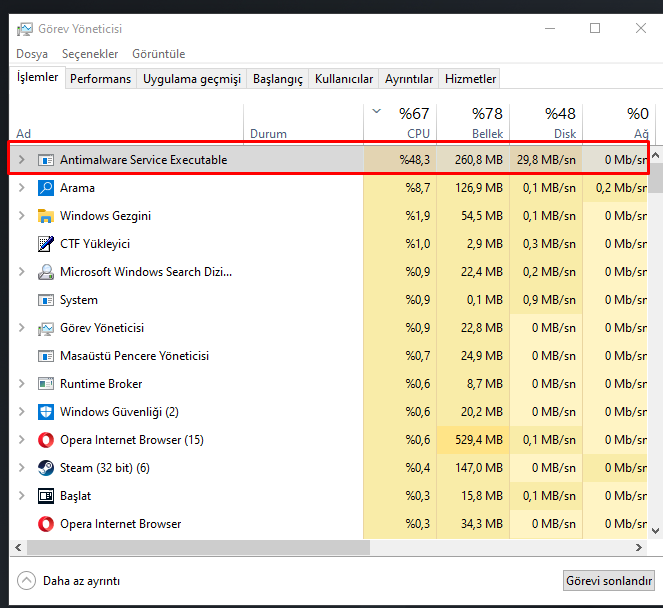663x608 pixels.
Task: Click the vertical scrollbar down arrow
Action: (655, 531)
